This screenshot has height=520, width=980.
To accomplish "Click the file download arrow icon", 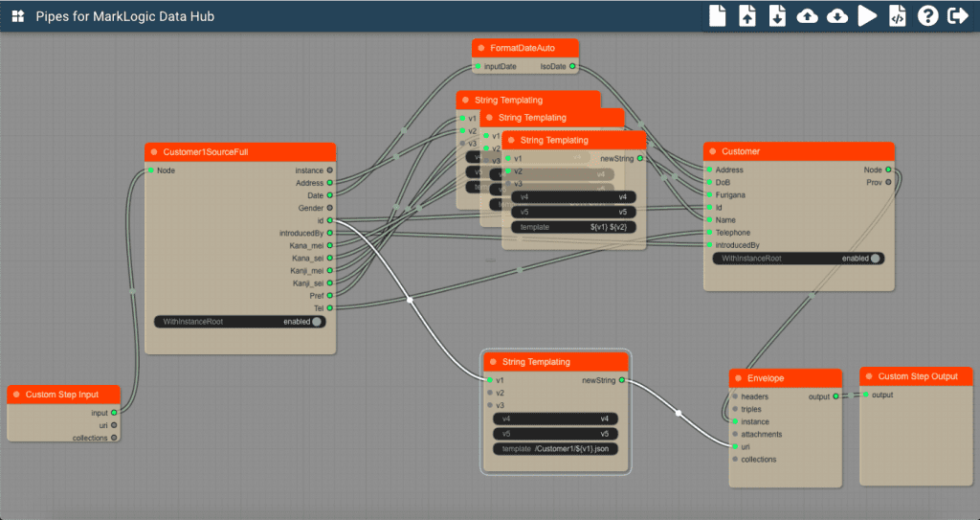I will [777, 16].
